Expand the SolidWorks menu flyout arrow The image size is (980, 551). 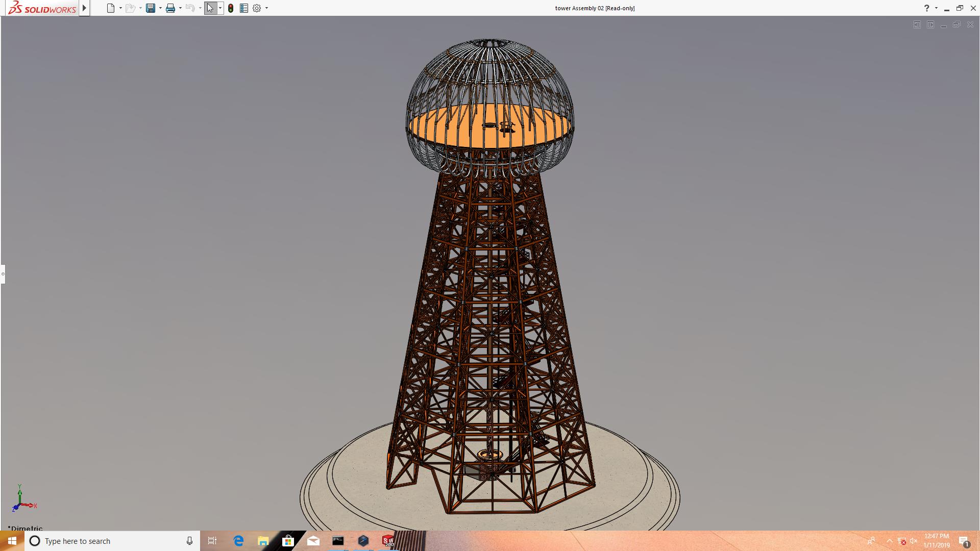(x=85, y=8)
